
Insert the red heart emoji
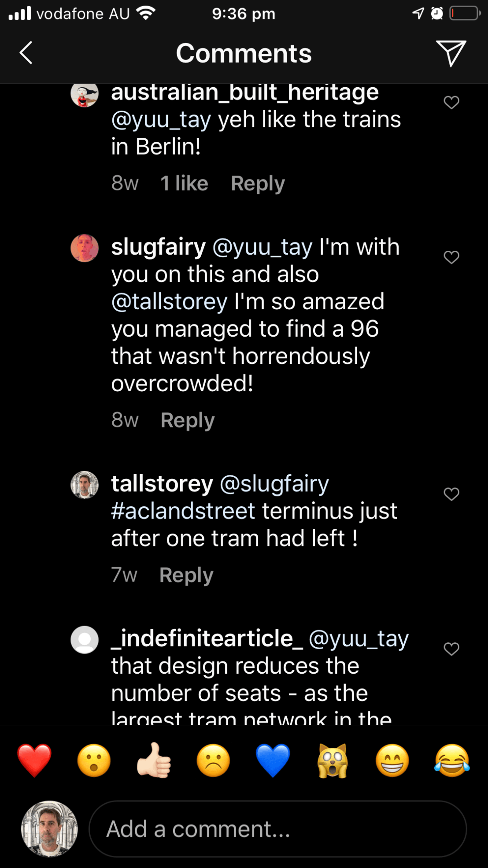click(34, 760)
